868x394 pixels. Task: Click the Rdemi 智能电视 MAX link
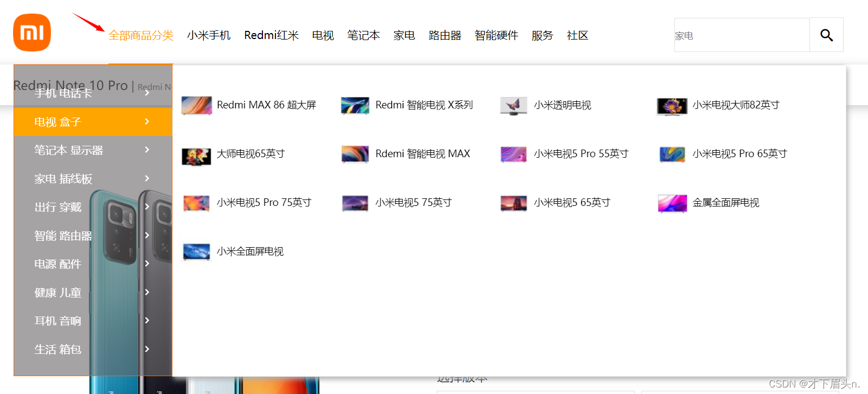coord(423,154)
